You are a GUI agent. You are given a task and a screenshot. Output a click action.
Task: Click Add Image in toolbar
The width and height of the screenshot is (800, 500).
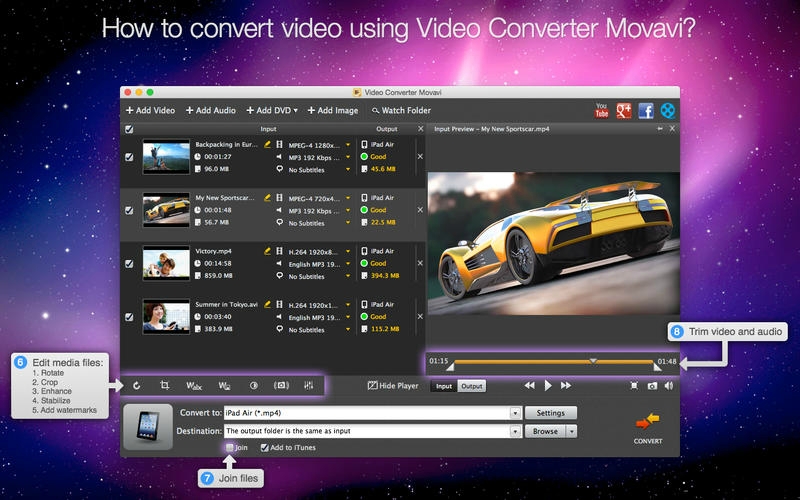coord(333,110)
